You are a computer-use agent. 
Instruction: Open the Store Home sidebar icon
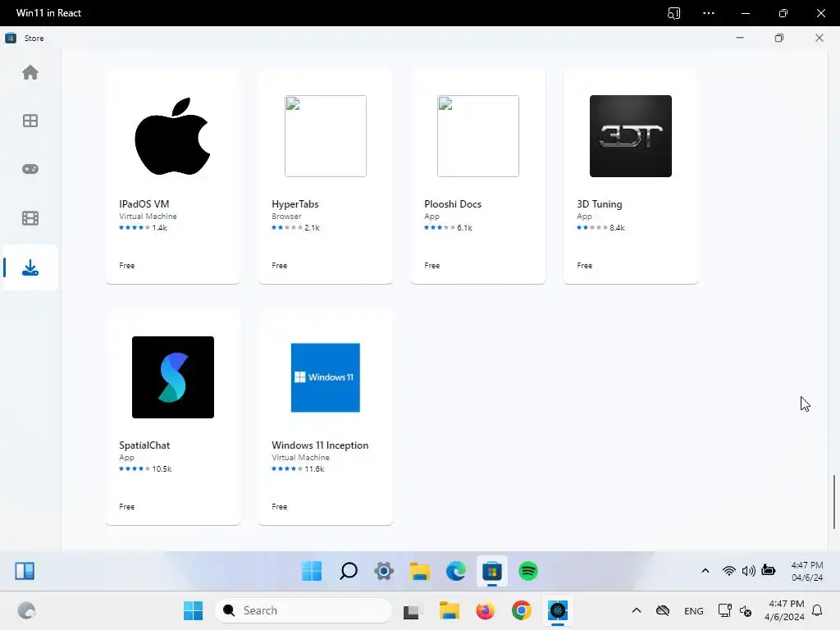(30, 72)
